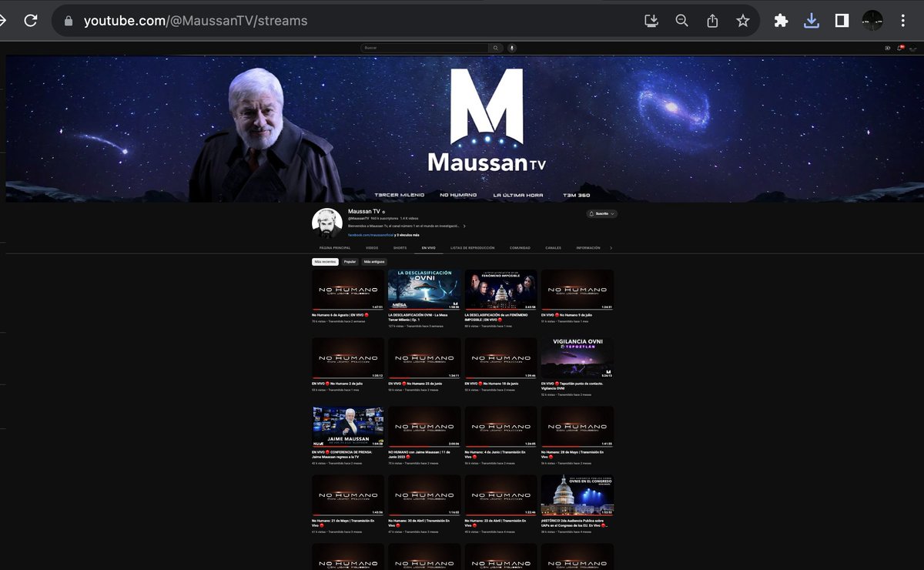Click the arrow to show more channel tabs
Screen dimensions: 924x570
[611, 248]
